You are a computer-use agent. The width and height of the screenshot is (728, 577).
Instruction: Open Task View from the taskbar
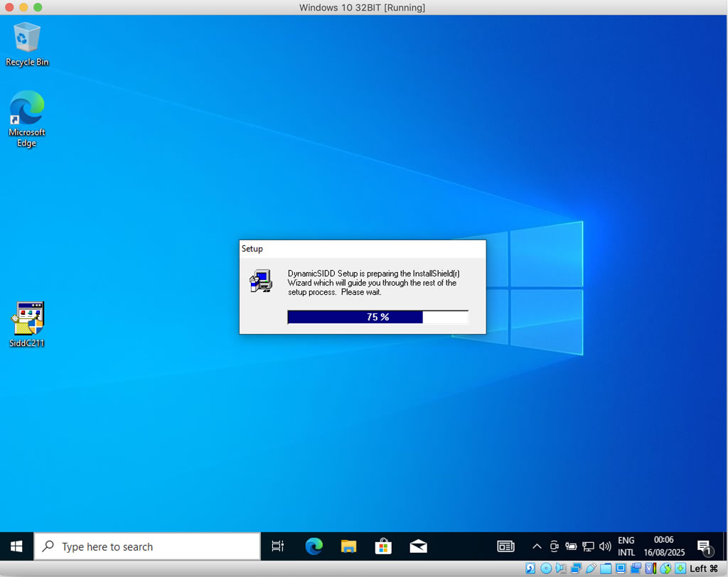coord(278,546)
